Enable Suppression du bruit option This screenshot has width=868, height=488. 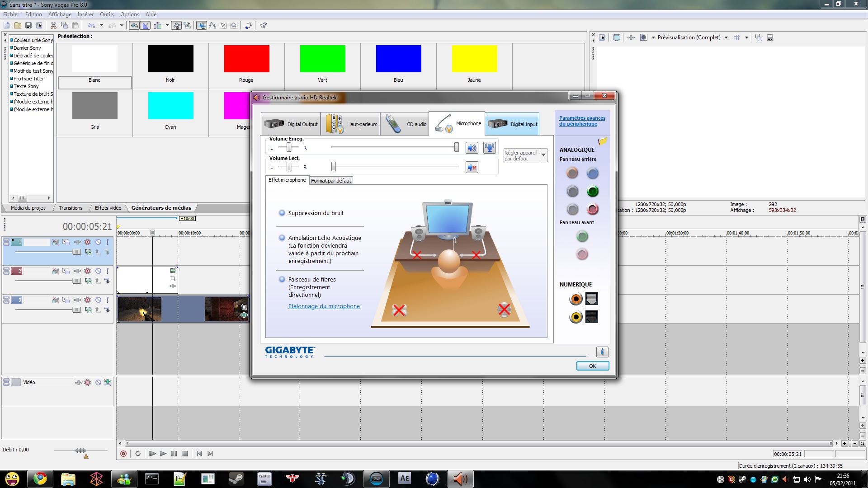click(x=282, y=213)
